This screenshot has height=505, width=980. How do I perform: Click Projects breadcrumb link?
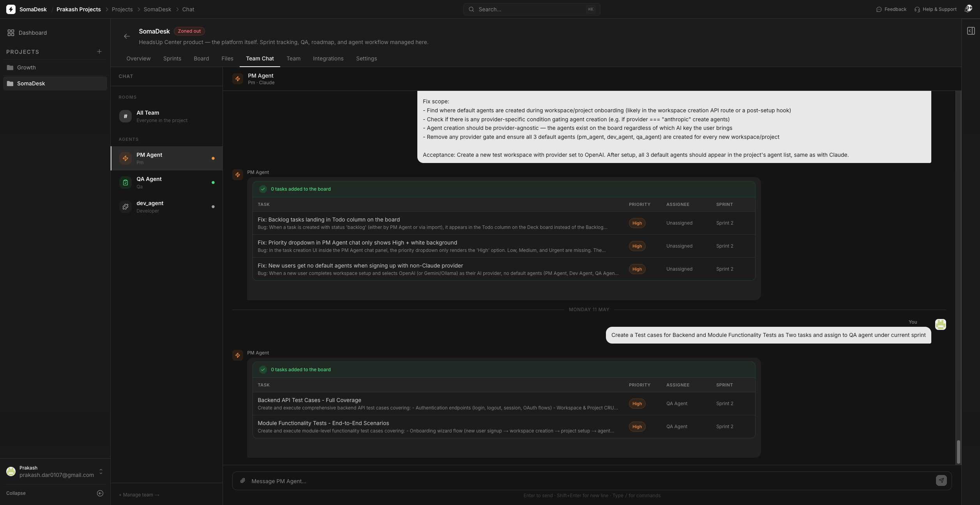pyautogui.click(x=122, y=9)
